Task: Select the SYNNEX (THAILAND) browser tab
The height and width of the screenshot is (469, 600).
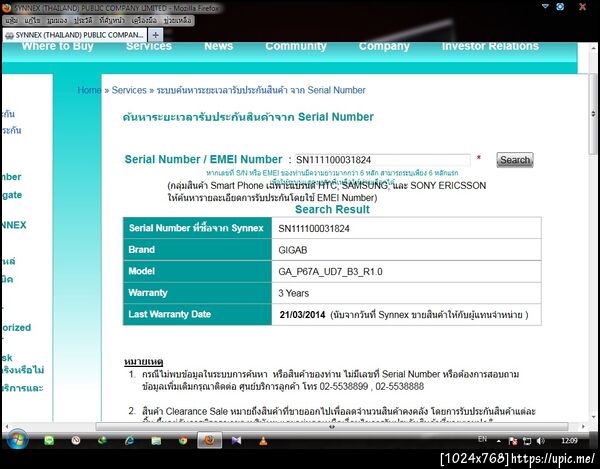Action: pos(75,35)
